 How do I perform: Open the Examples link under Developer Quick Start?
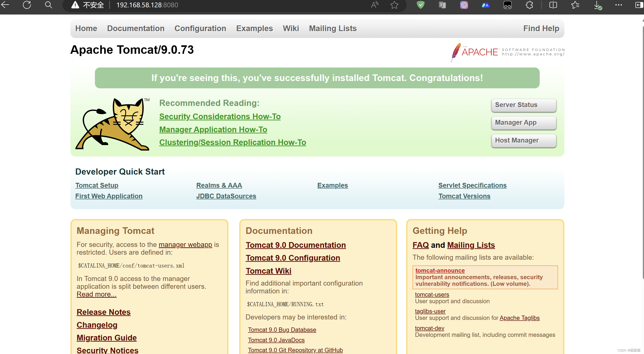pos(333,185)
